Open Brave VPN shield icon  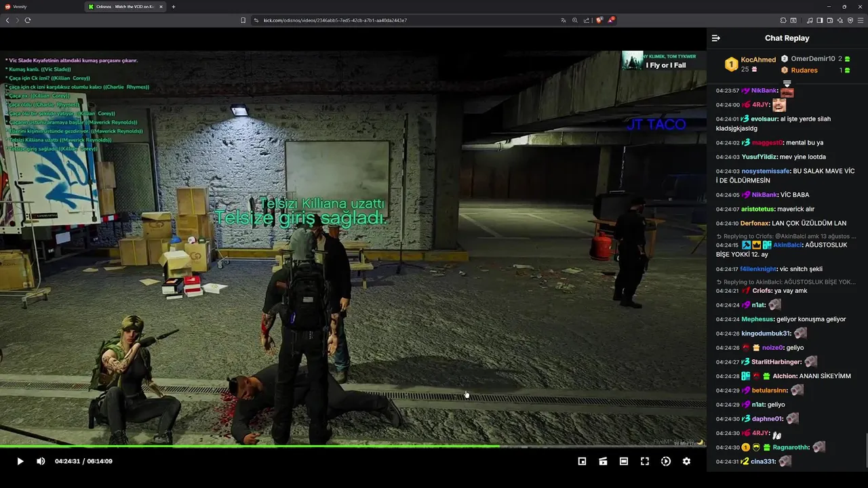pyautogui.click(x=850, y=20)
